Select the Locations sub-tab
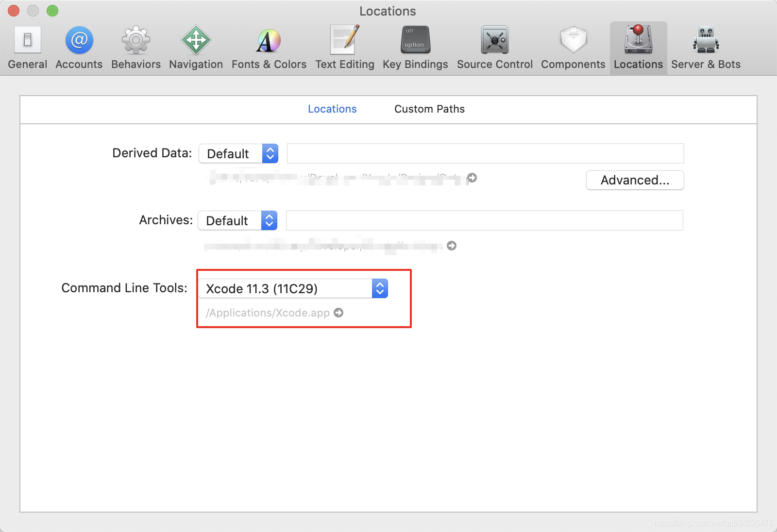The image size is (777, 532). coord(332,109)
